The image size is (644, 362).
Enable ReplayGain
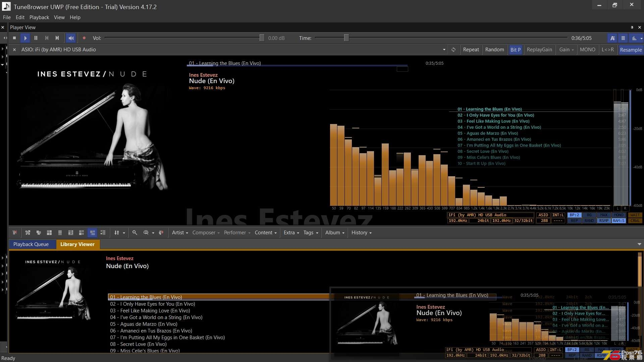click(539, 50)
